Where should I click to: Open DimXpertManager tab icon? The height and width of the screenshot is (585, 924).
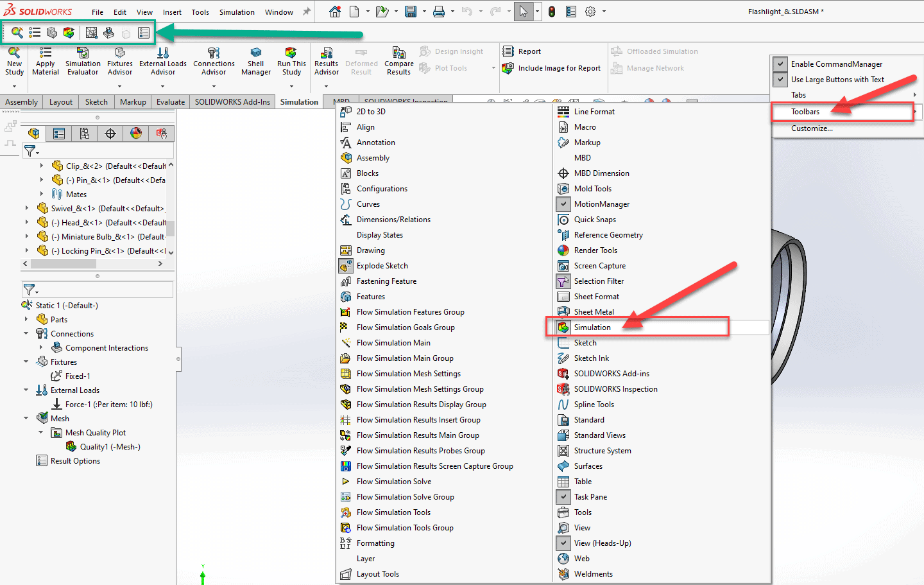[x=110, y=134]
